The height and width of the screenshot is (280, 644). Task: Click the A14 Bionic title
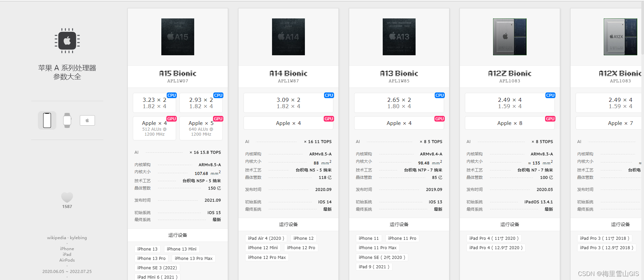coord(288,73)
